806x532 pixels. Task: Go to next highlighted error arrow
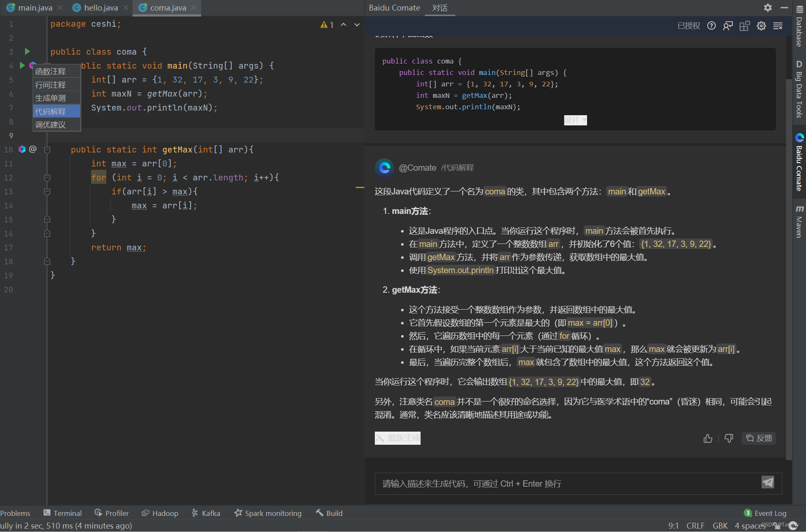357,25
